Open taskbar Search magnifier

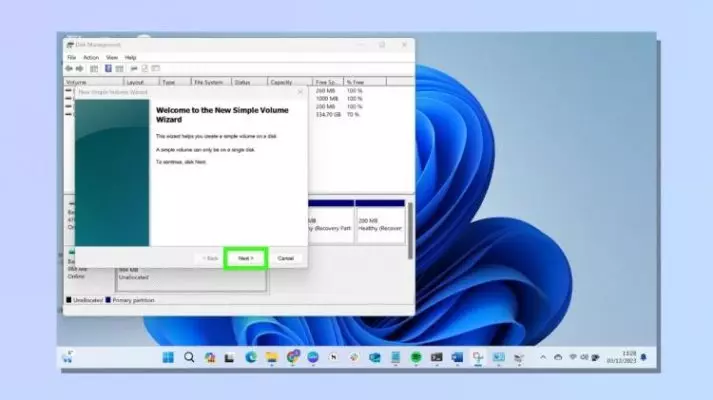click(189, 357)
